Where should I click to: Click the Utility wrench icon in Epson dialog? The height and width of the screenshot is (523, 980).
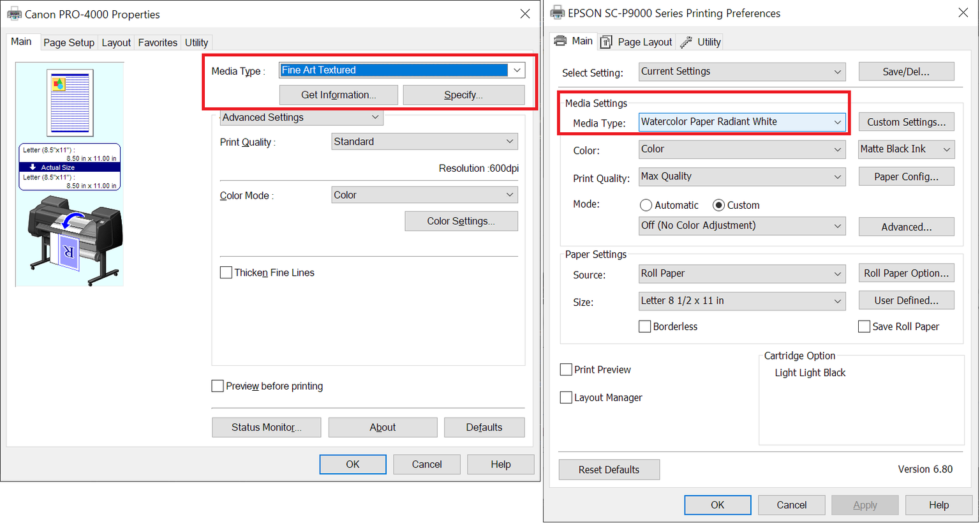tap(686, 42)
